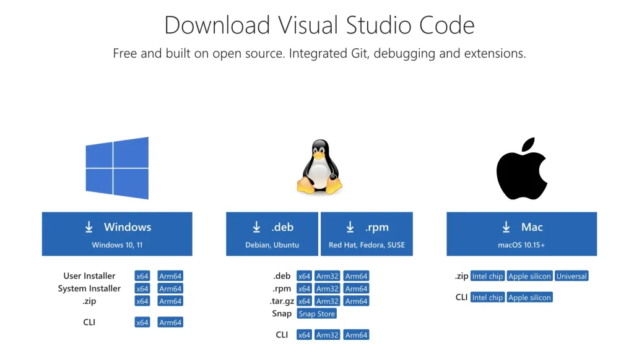The height and width of the screenshot is (364, 634).
Task: Get the Windows CLI Arm64 build
Action: click(x=170, y=323)
